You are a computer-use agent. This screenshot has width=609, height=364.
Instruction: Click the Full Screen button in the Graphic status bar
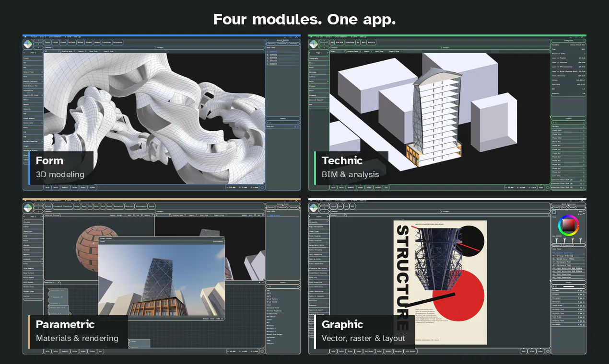(410, 351)
